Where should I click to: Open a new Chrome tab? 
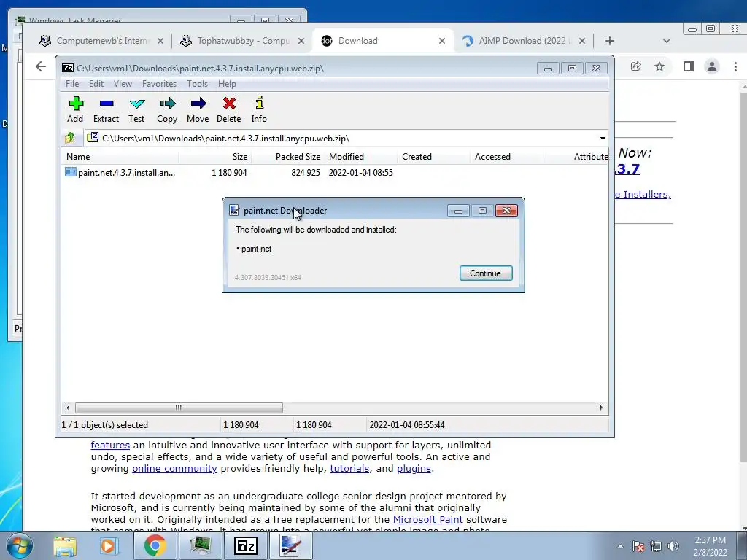610,41
